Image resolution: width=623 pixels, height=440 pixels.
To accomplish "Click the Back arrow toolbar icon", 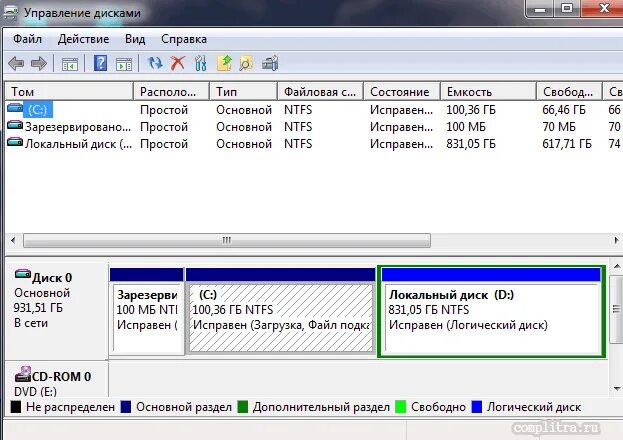I will click(16, 63).
